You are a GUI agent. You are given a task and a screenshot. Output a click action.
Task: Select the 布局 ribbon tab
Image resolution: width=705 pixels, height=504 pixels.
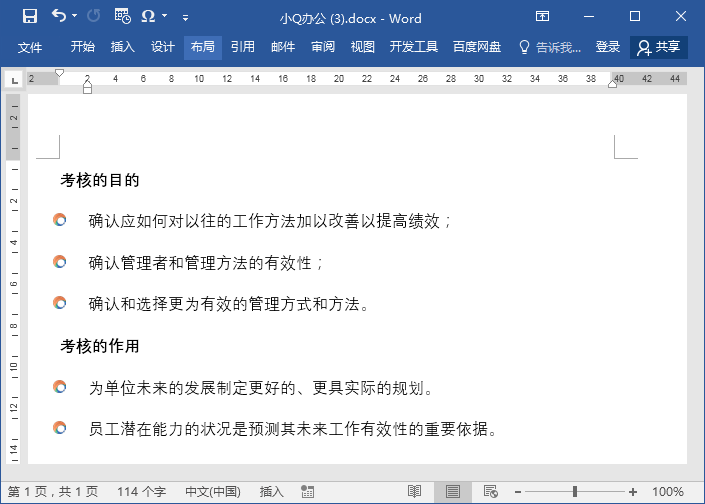pyautogui.click(x=203, y=47)
